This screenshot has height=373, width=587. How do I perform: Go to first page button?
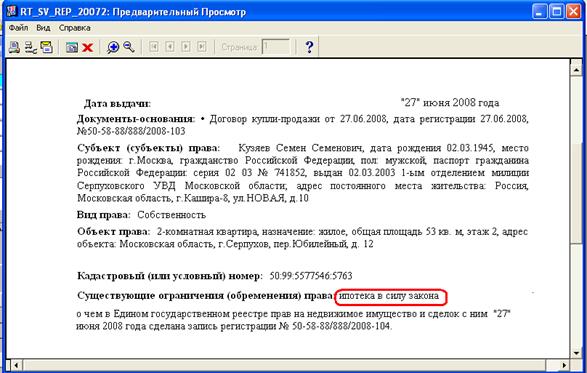(x=154, y=47)
